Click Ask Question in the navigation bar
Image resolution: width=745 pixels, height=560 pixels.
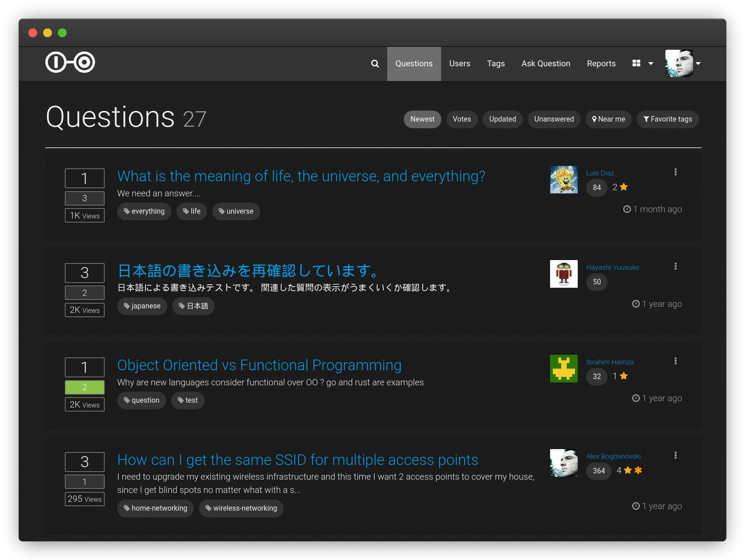(546, 63)
